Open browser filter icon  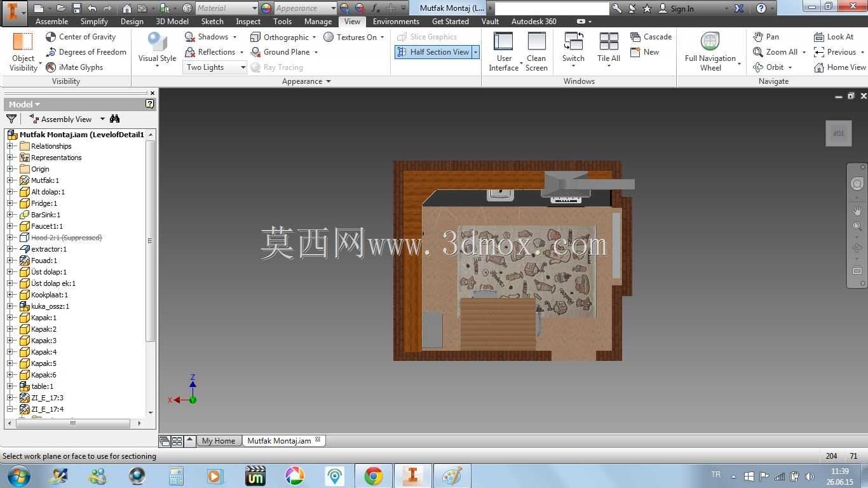pyautogui.click(x=11, y=119)
